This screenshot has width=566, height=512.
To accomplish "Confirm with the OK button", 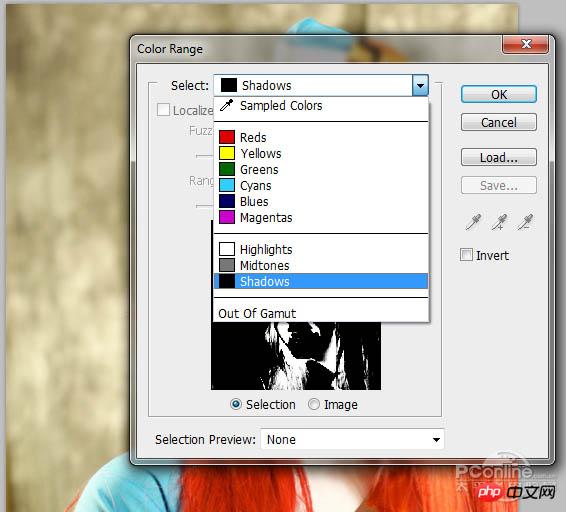I will click(498, 94).
